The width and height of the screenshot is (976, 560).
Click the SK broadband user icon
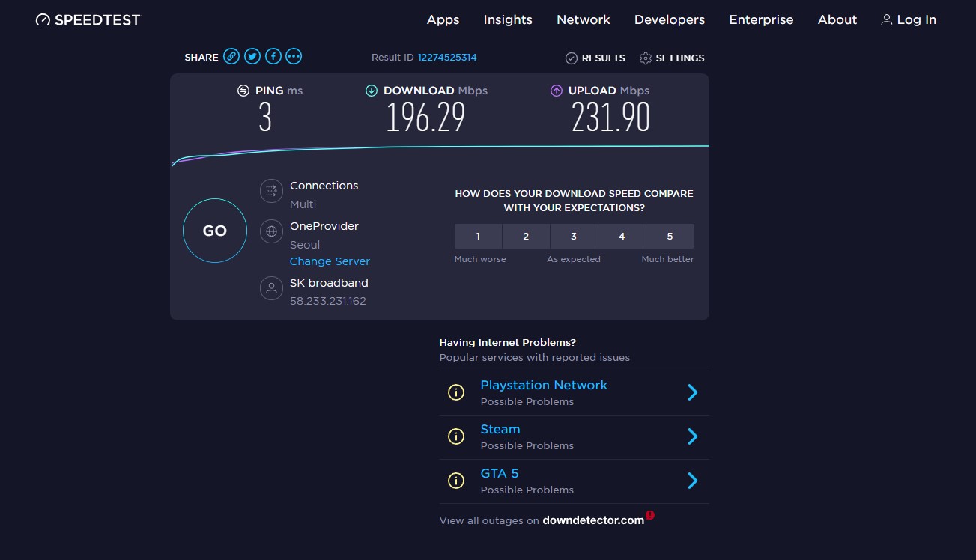tap(271, 288)
